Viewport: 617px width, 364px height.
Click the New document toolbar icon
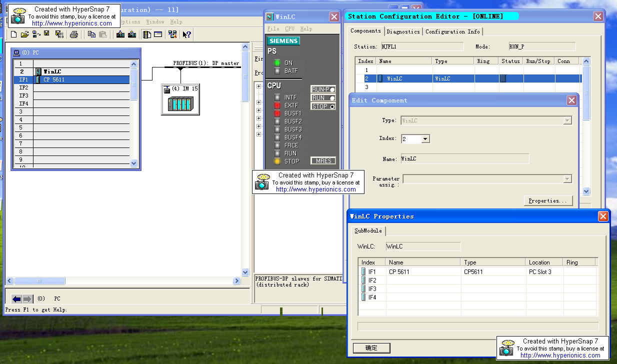click(x=13, y=34)
